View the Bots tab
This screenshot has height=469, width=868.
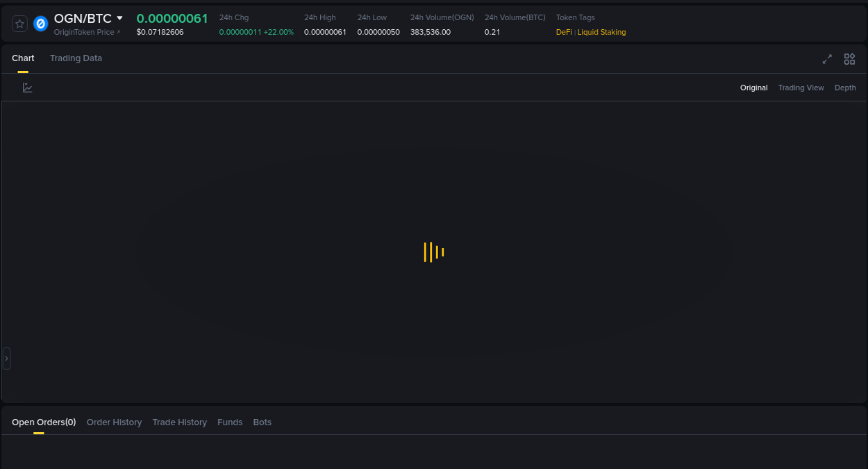(262, 422)
